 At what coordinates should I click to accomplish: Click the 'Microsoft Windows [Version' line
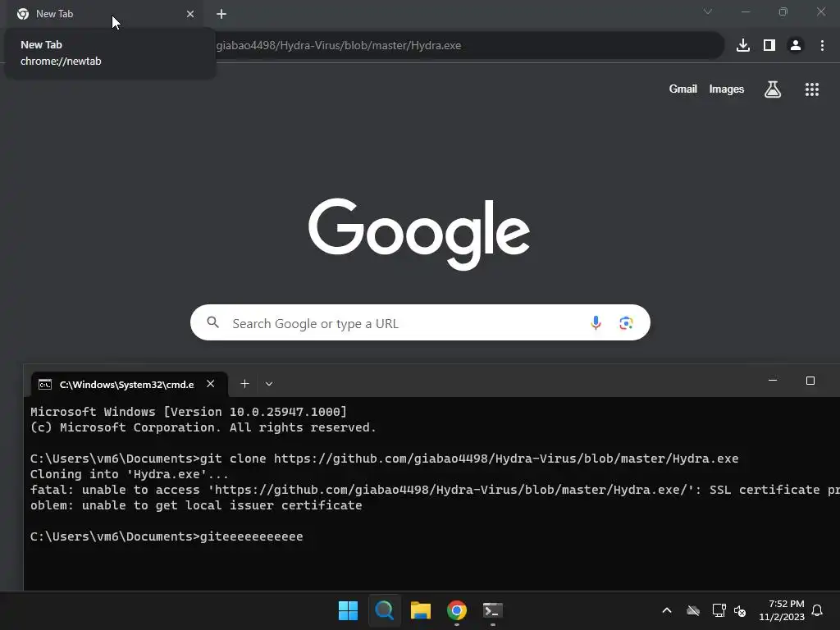(189, 412)
